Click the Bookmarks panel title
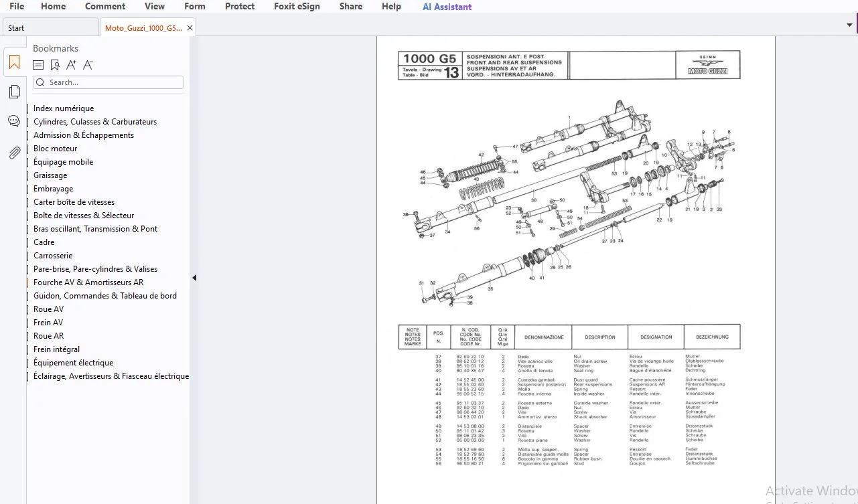Viewport: 858px width, 504px height. (56, 48)
